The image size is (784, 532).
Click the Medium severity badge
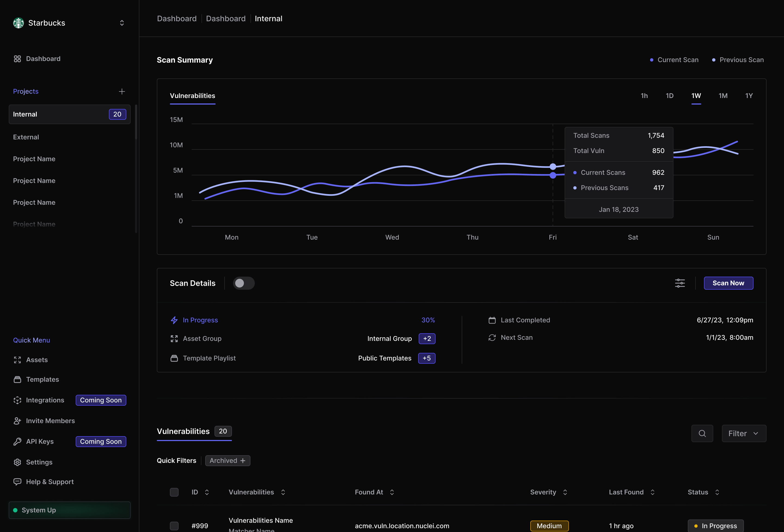(549, 526)
